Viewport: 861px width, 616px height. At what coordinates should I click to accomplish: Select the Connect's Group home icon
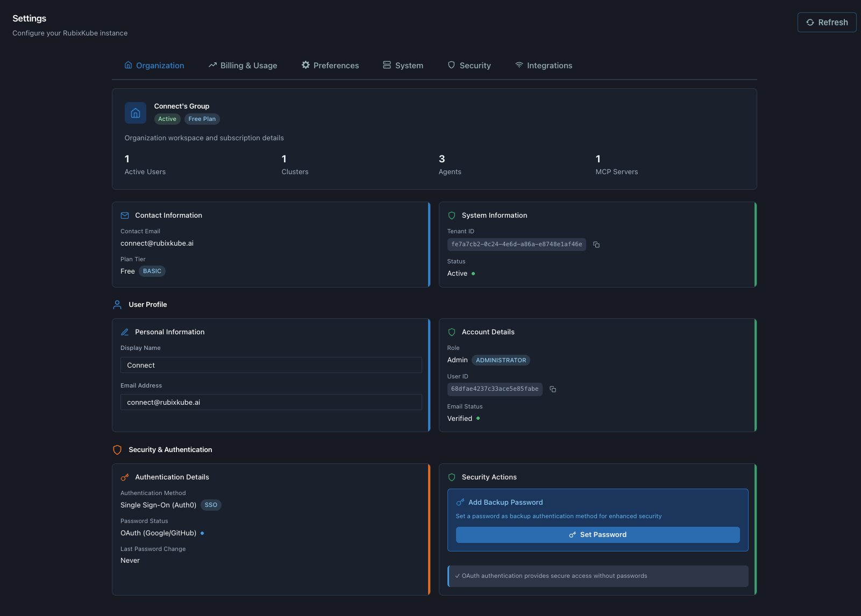(135, 113)
